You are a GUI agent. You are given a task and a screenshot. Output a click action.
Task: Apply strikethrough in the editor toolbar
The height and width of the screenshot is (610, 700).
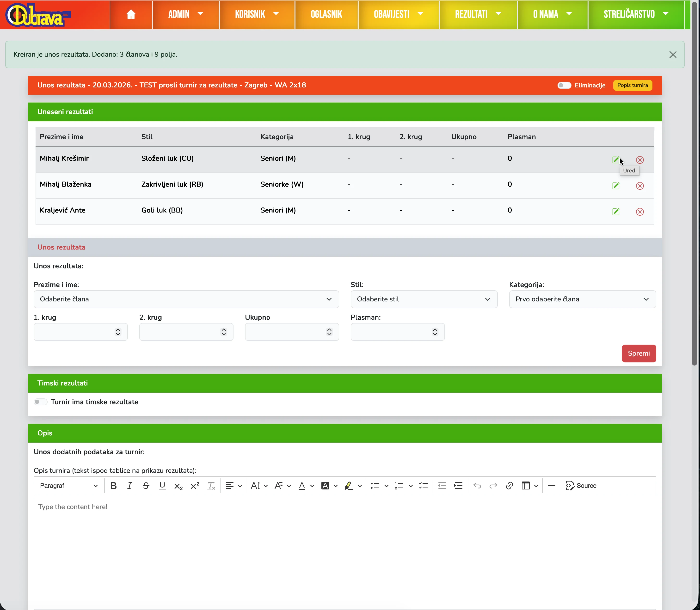point(146,486)
